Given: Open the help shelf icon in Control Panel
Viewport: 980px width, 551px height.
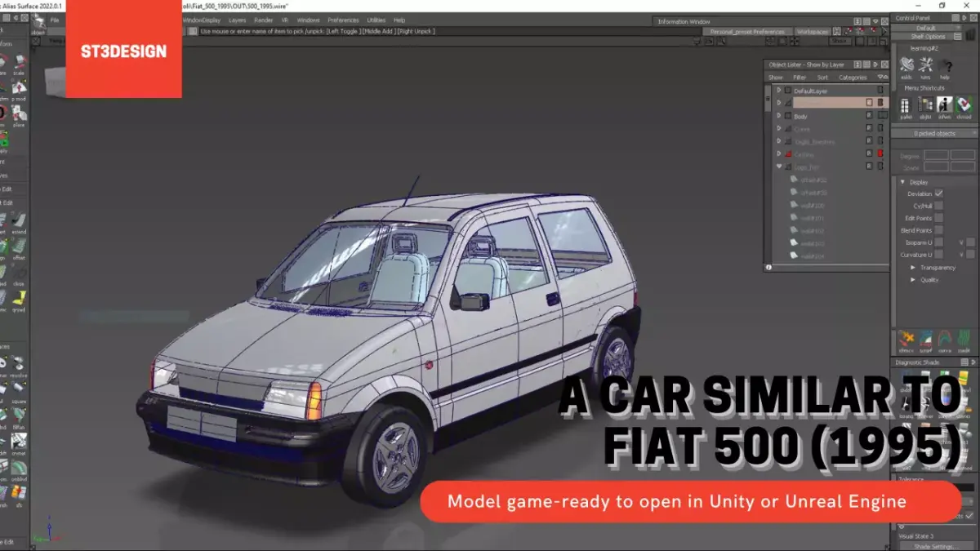Looking at the screenshot, I should tap(946, 66).
